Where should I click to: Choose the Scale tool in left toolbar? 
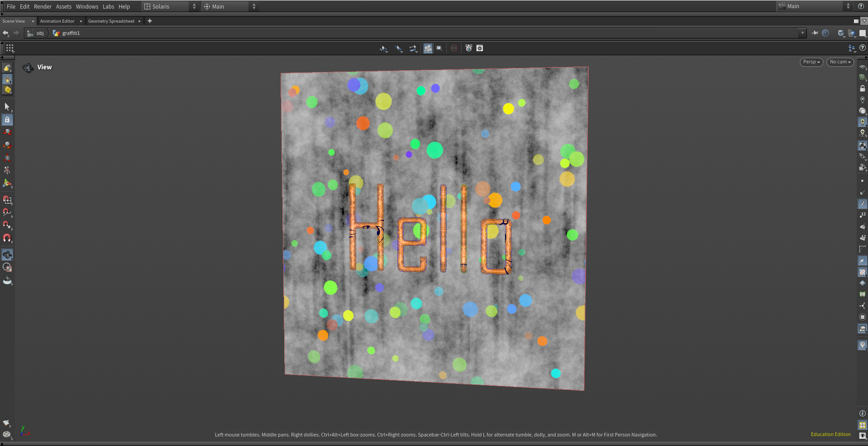[x=7, y=158]
